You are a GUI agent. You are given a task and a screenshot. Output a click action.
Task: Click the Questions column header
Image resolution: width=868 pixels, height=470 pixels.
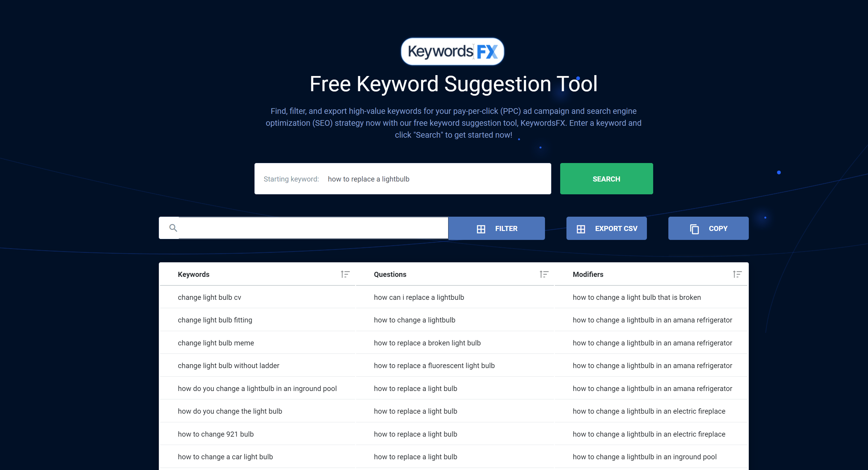point(390,274)
